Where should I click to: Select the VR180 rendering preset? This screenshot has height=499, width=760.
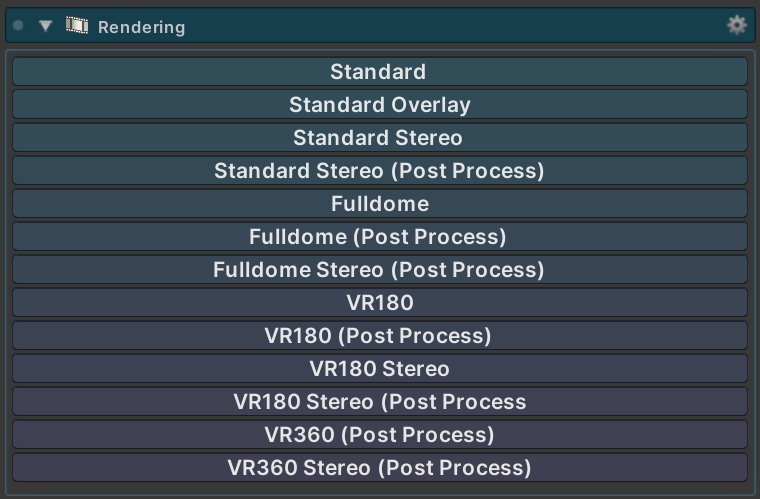[x=380, y=303]
